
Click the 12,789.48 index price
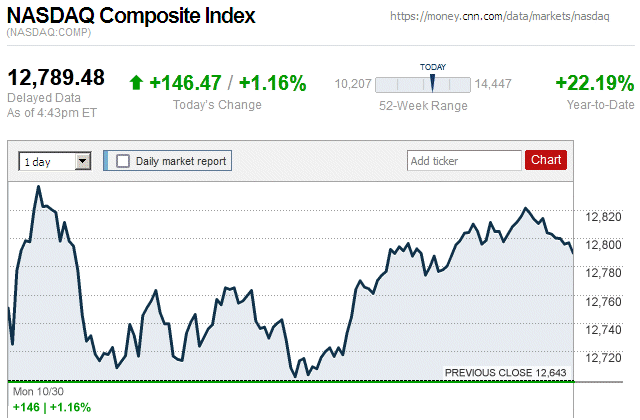(x=56, y=77)
